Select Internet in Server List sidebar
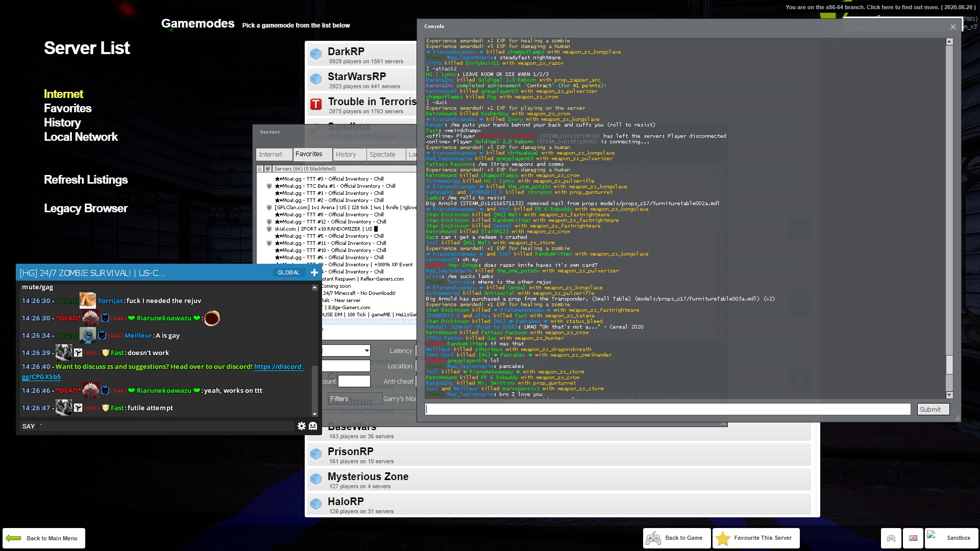 coord(63,94)
